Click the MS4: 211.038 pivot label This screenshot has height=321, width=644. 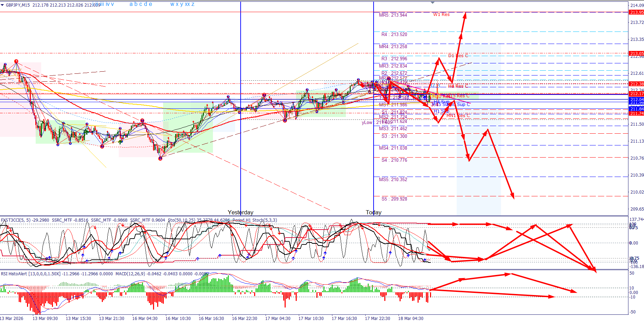[x=393, y=148]
